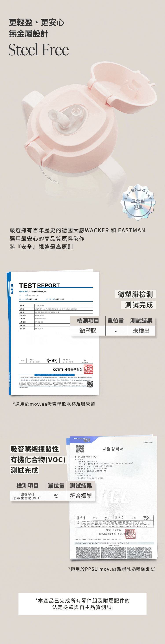Select the 測試完成 label in the VOC heading
Image resolution: width=165 pixels, height=644 pixels.
pos(24,470)
